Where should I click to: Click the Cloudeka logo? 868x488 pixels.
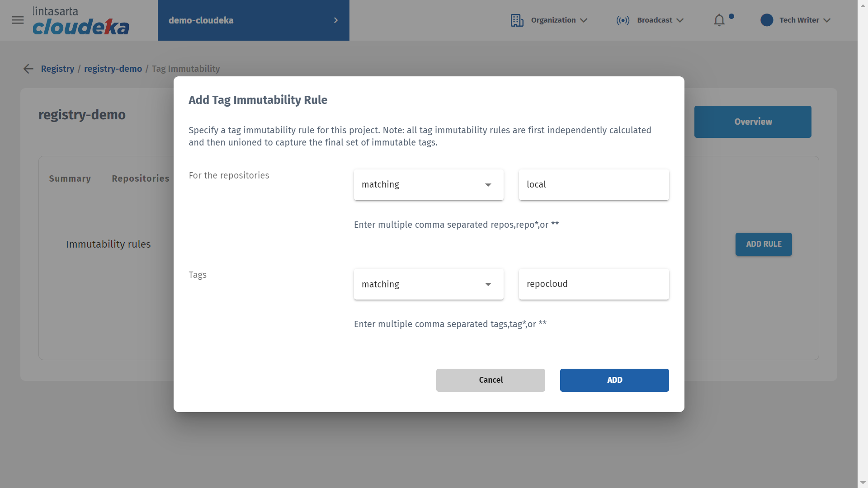(x=80, y=21)
